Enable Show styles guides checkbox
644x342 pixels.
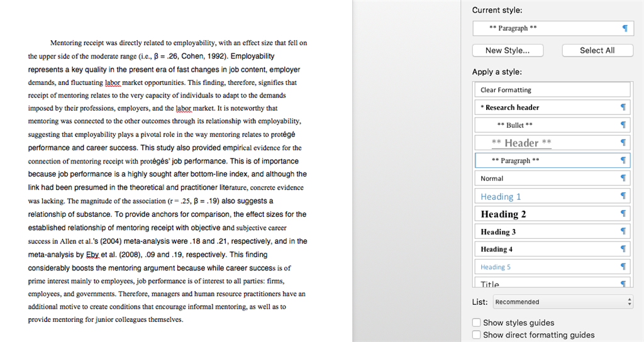pyautogui.click(x=477, y=323)
